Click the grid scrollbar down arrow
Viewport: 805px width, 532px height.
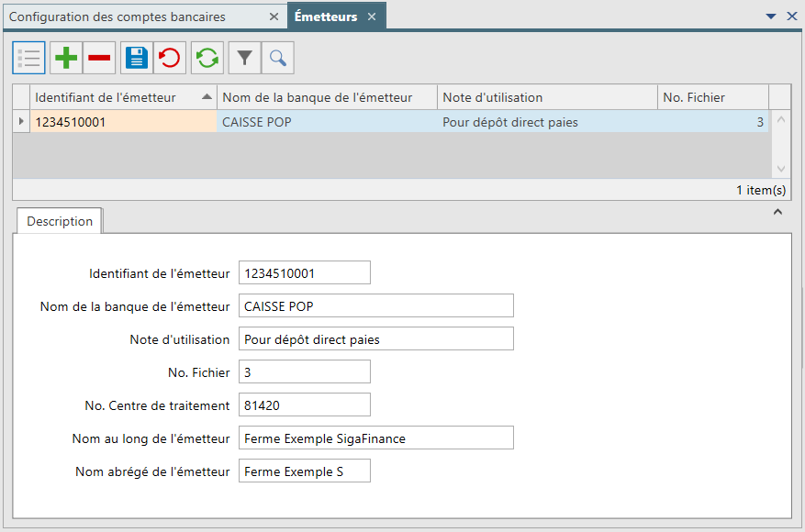781,168
